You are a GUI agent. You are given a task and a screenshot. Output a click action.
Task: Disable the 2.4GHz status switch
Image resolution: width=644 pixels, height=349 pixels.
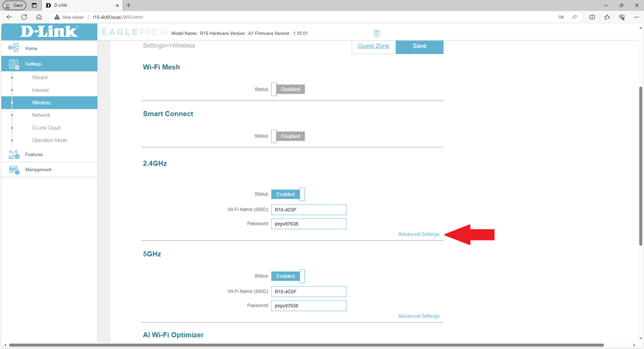point(288,194)
